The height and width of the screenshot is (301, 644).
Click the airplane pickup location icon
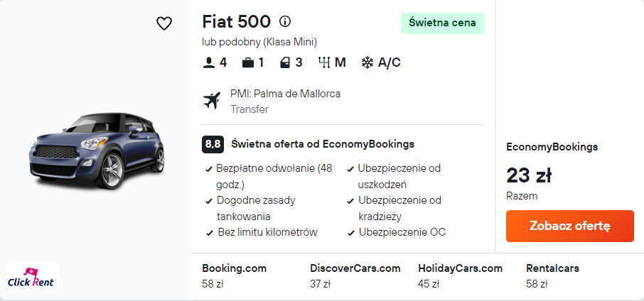coord(212,101)
